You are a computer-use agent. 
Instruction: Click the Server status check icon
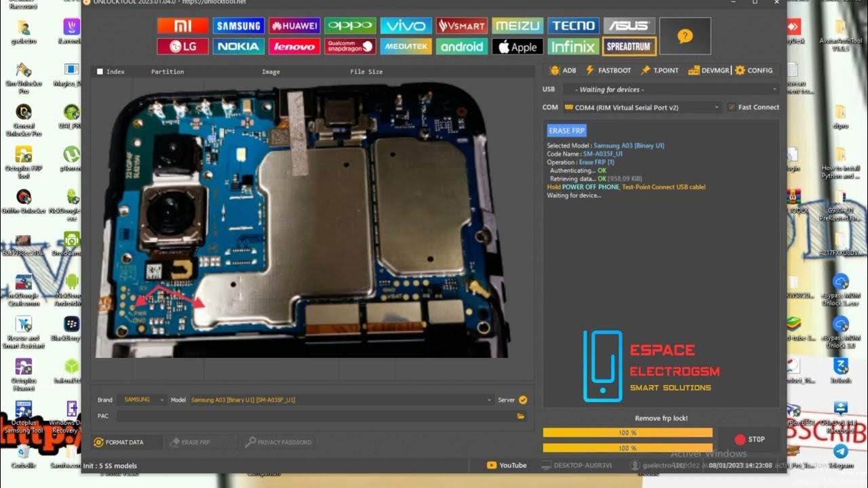[523, 400]
